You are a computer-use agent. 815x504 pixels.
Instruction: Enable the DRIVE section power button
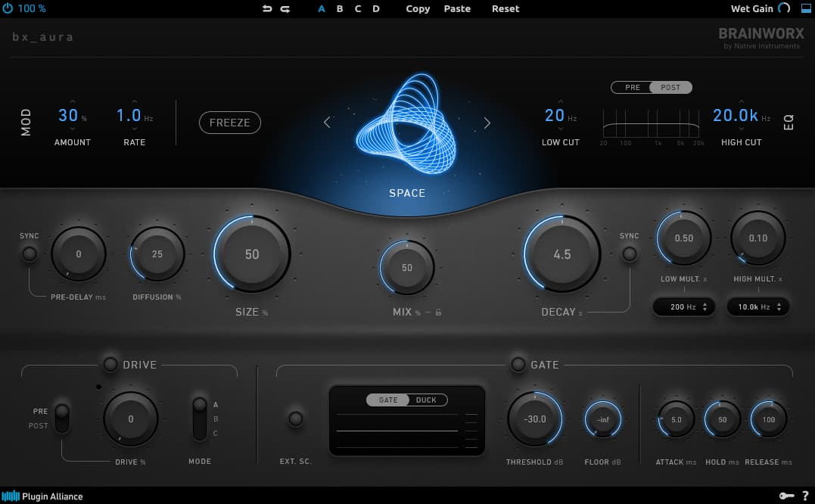coord(110,364)
